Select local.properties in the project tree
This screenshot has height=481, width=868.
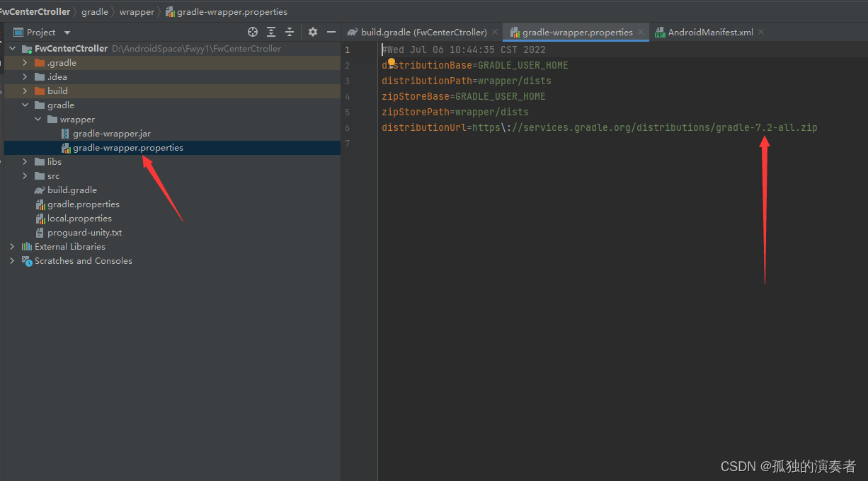79,219
